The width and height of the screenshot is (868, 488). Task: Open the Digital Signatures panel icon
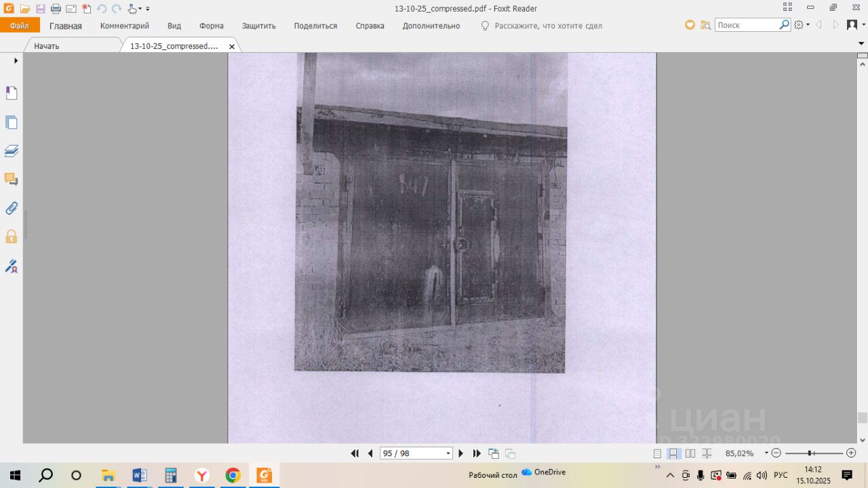(x=12, y=266)
